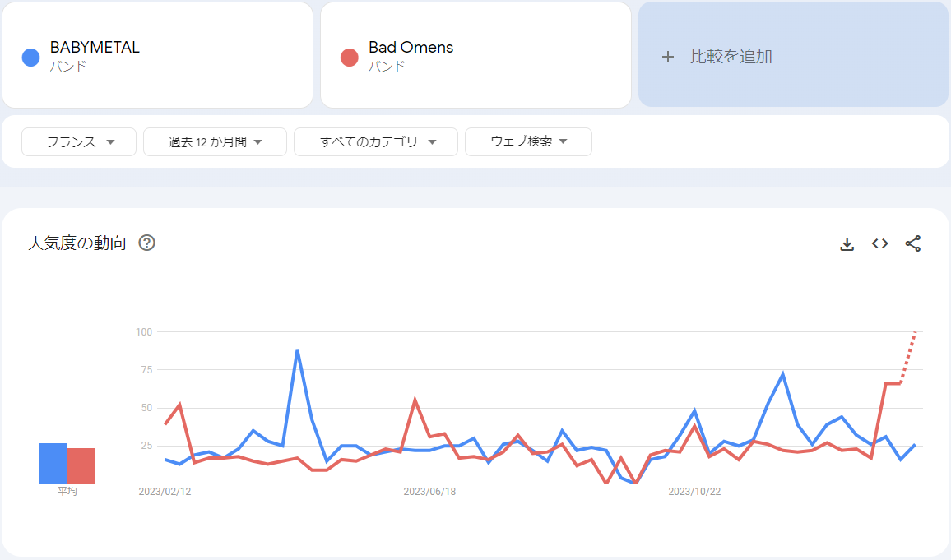This screenshot has height=560, width=951.
Task: Click the 人気度の動向 heading
Action: tap(77, 243)
